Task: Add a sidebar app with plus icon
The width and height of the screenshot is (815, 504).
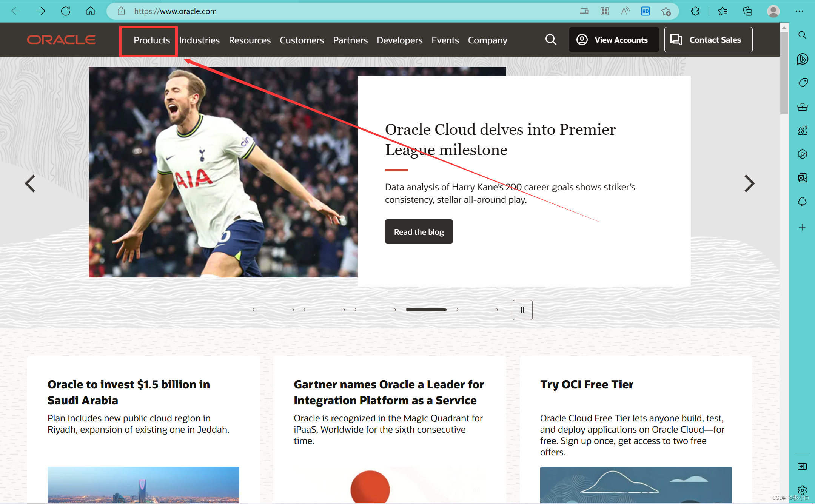Action: click(802, 227)
